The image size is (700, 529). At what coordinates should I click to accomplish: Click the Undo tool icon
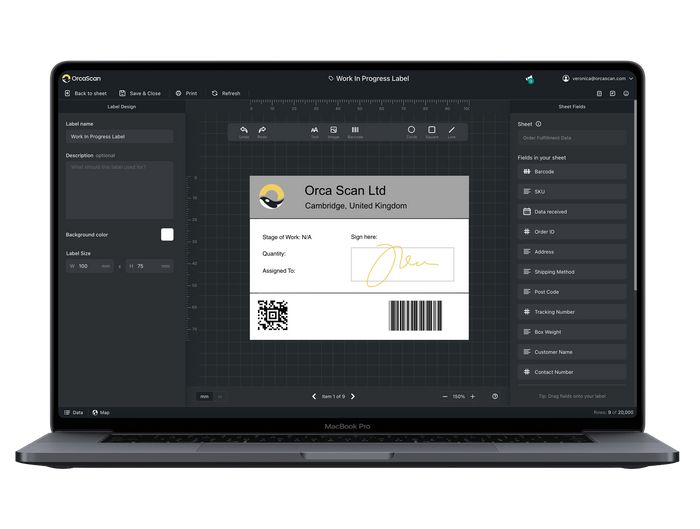[x=244, y=130]
